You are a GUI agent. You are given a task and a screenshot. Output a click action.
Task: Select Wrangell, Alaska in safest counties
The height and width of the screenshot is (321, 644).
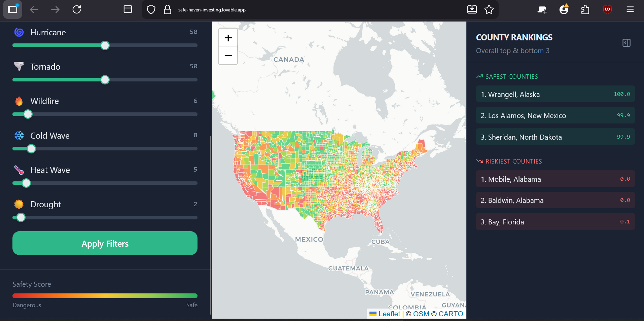(x=555, y=94)
